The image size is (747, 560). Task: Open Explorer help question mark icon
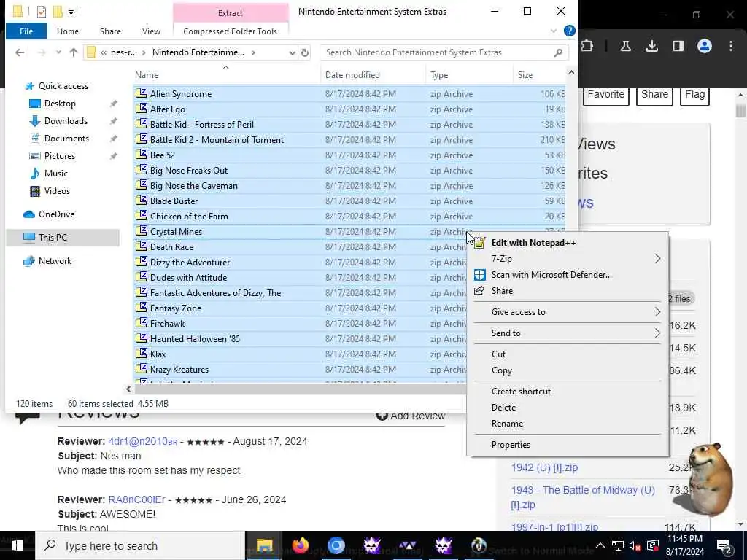(x=569, y=31)
